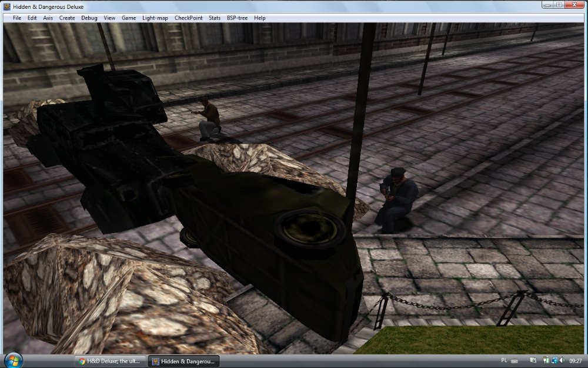Open the Axis menu
Image resolution: width=588 pixels, height=368 pixels.
48,18
